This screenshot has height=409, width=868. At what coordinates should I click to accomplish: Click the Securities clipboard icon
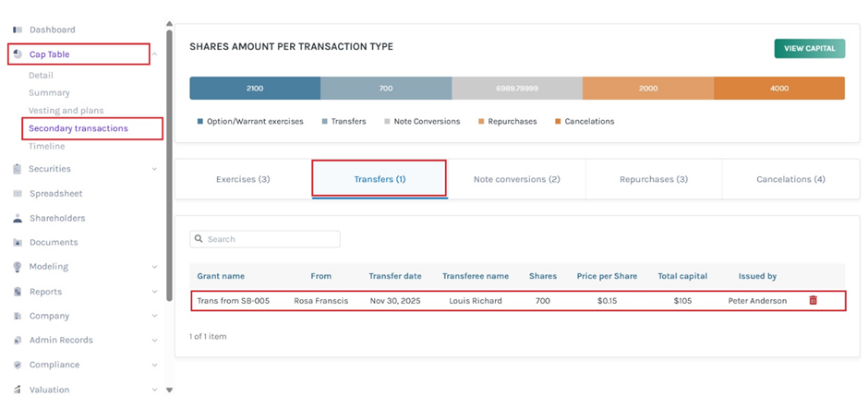(18, 169)
